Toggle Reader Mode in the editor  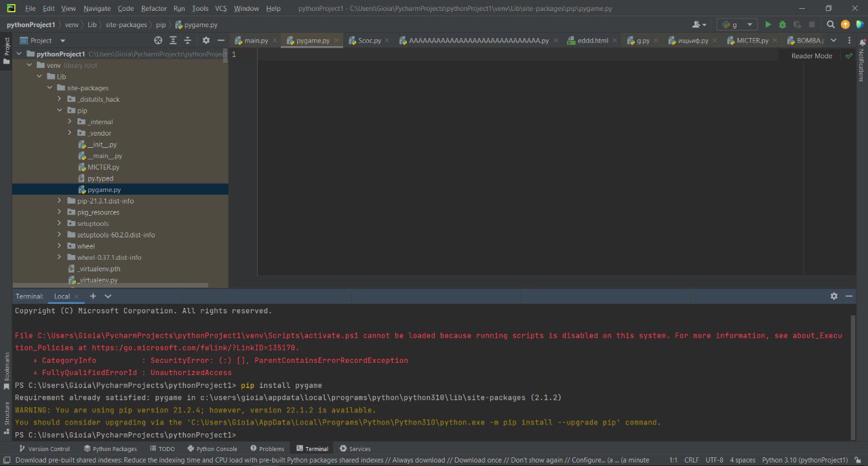pos(811,56)
